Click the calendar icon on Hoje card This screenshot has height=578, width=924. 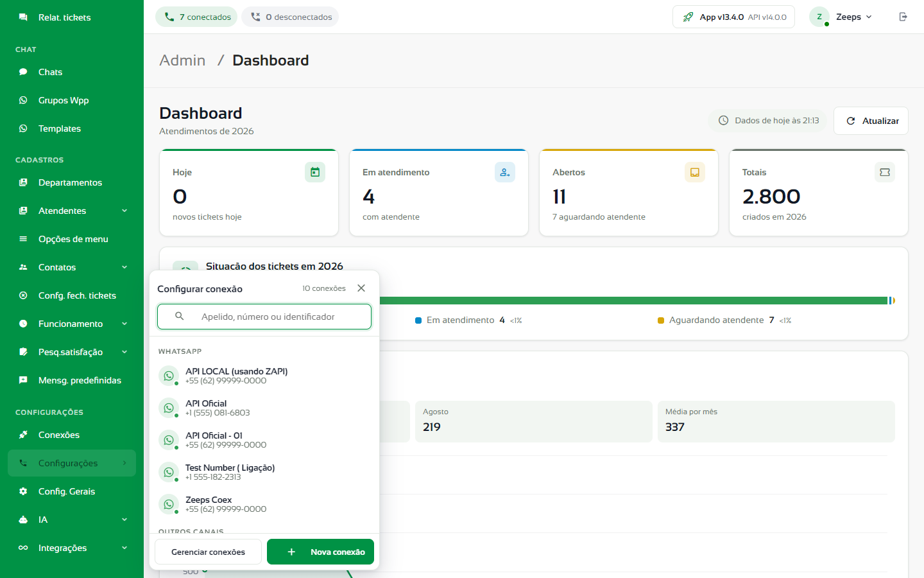tap(315, 172)
